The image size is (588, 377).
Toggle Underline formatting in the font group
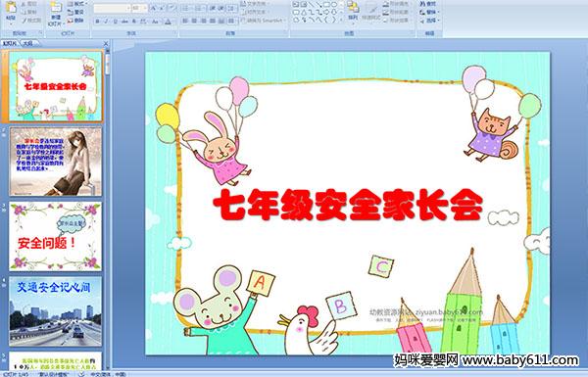116,22
